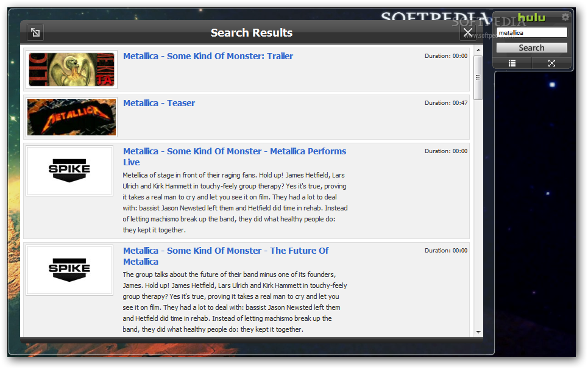Select the Metallica Teaser flaming logo thumbnail
588x369 pixels.
(x=72, y=117)
